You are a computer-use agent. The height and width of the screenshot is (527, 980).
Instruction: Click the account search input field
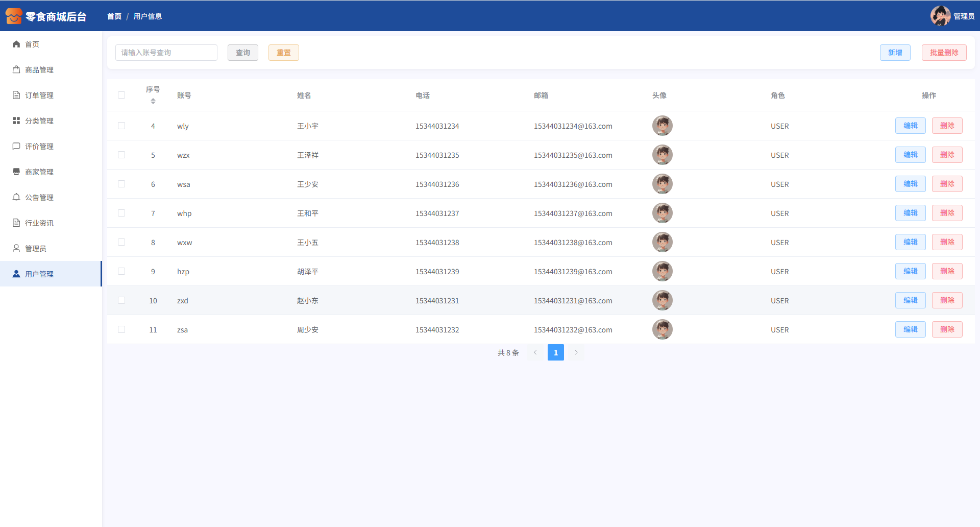click(166, 53)
